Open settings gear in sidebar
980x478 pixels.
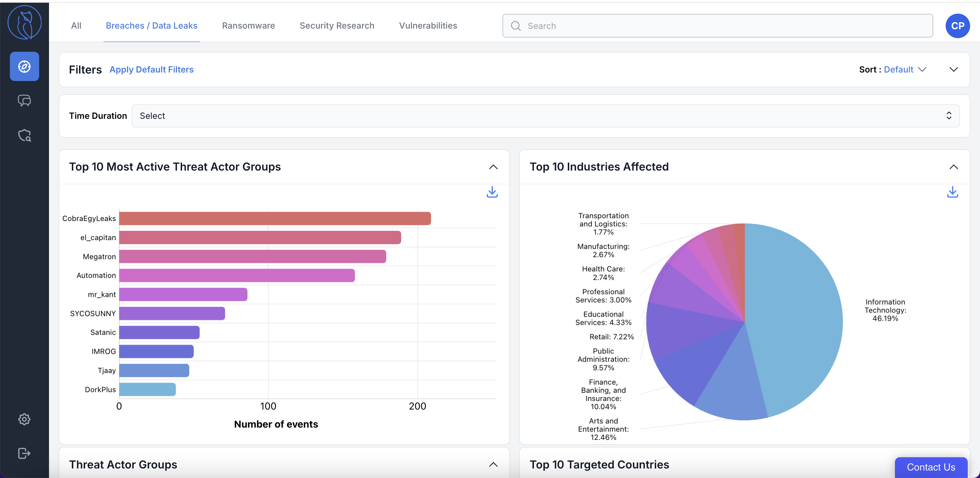coord(24,419)
